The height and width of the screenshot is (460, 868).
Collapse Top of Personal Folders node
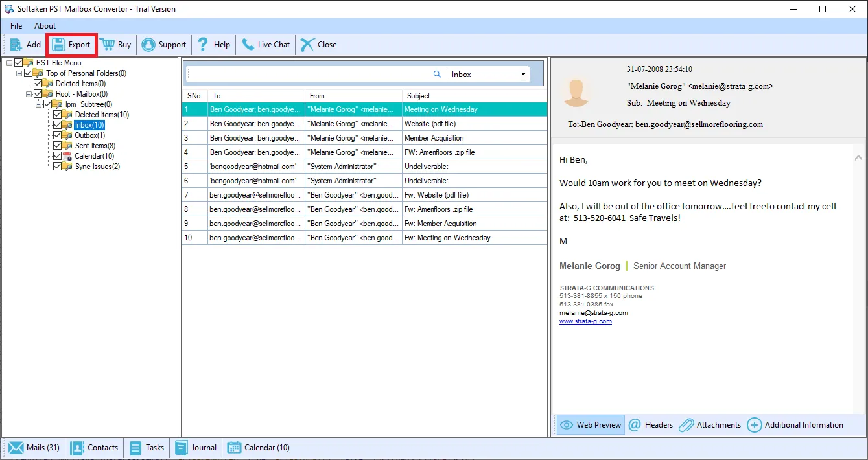click(x=19, y=73)
